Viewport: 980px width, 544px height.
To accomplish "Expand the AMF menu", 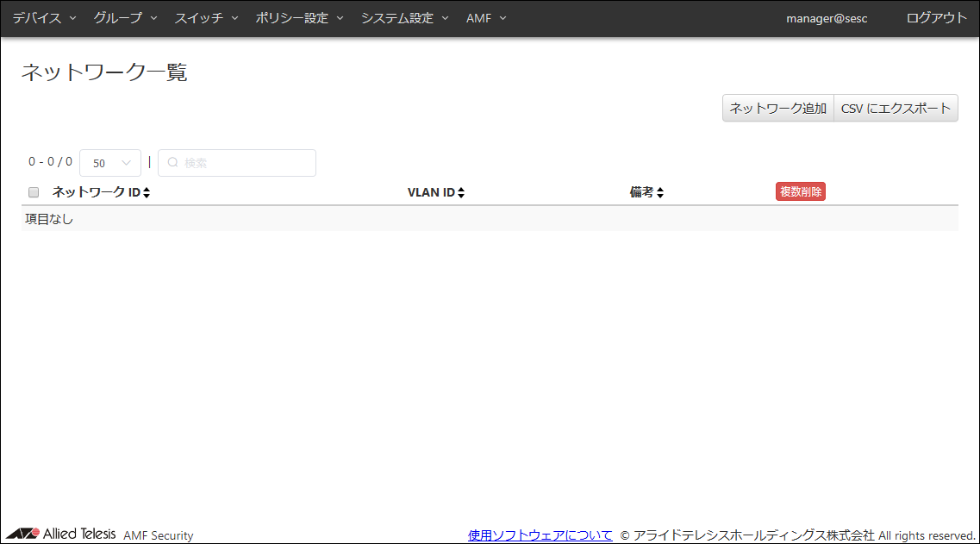I will coord(486,18).
